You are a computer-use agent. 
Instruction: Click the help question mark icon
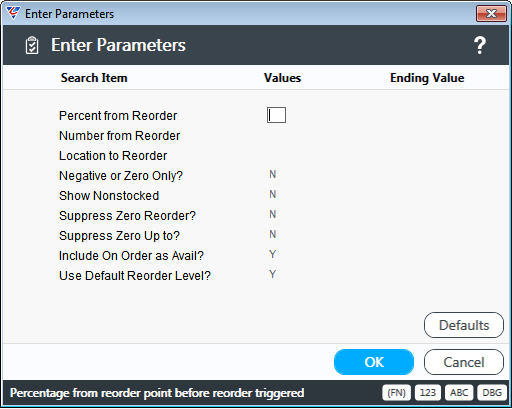tap(480, 45)
